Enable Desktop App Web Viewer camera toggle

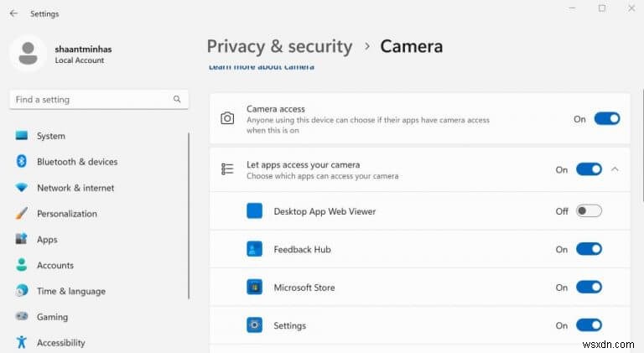[x=589, y=211]
